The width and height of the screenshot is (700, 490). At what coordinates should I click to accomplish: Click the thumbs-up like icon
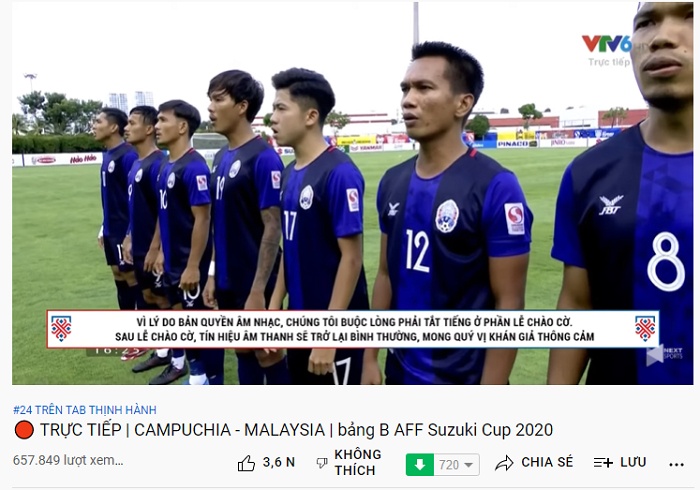tap(246, 463)
